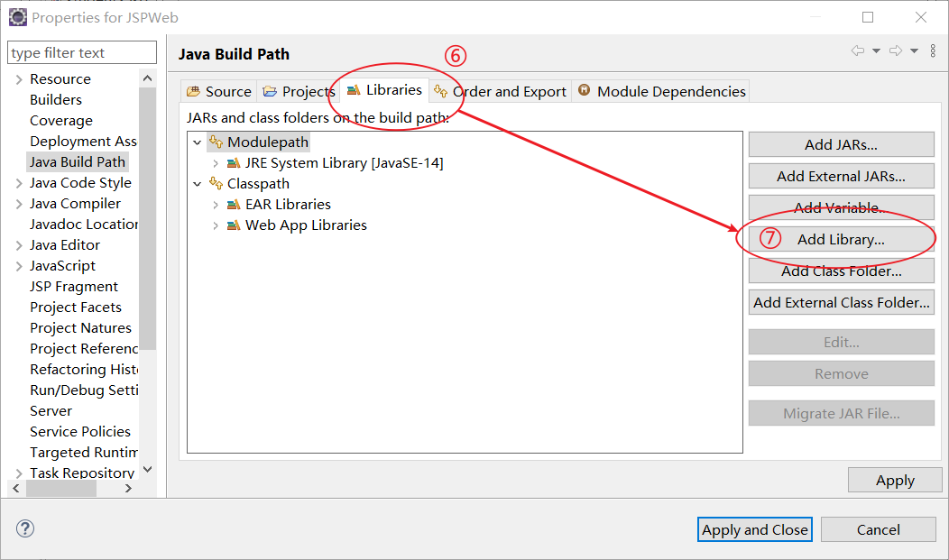Click the Web App Libraries icon
Image resolution: width=949 pixels, height=560 pixels.
pos(234,225)
